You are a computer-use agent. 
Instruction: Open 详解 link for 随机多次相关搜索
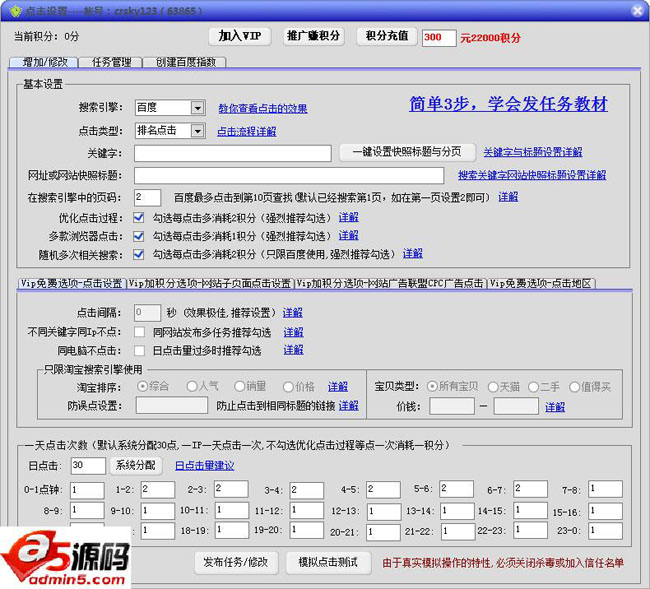412,253
